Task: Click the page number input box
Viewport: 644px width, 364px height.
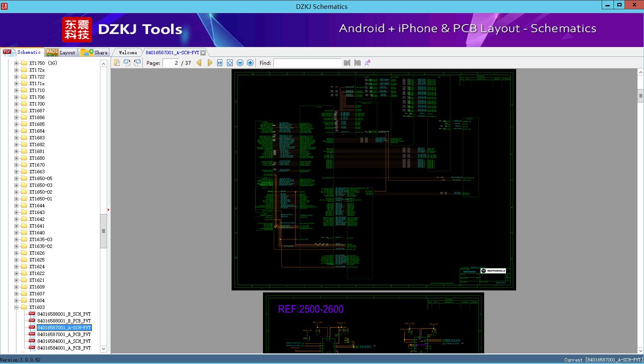Action: point(171,63)
